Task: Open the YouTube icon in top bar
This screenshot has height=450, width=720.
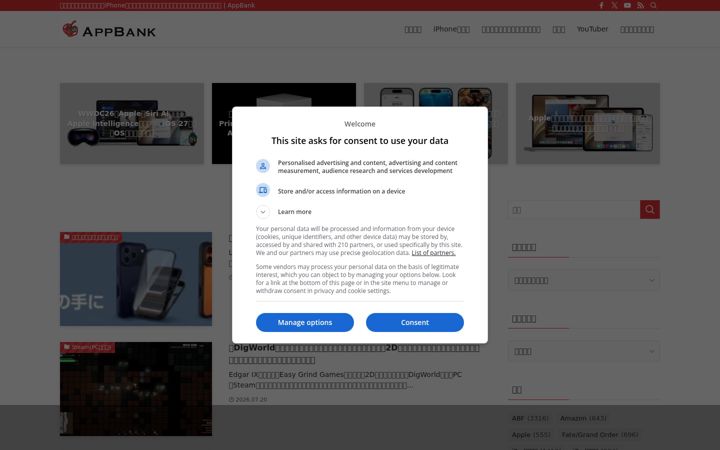Action: click(627, 6)
